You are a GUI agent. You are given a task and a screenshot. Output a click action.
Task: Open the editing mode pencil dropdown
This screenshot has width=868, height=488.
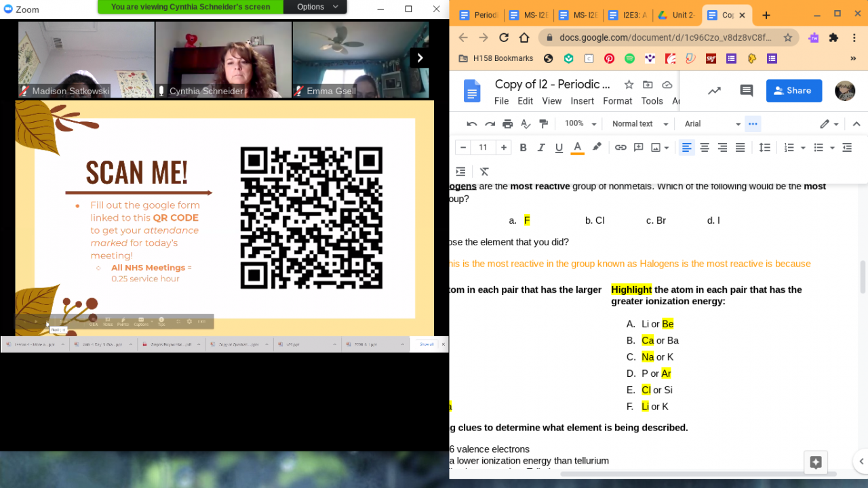(x=829, y=124)
